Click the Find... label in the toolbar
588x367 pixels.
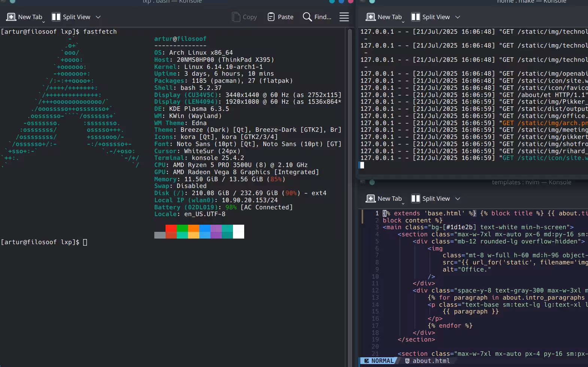pos(323,17)
